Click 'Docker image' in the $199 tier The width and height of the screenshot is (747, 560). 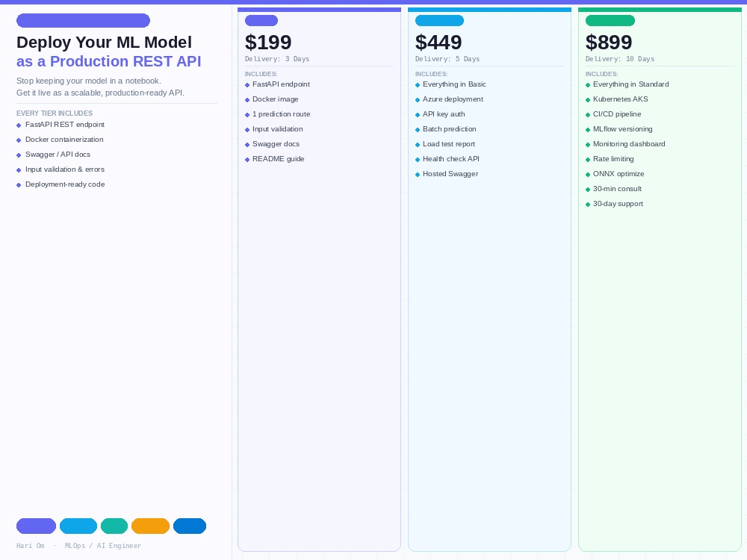tap(276, 99)
